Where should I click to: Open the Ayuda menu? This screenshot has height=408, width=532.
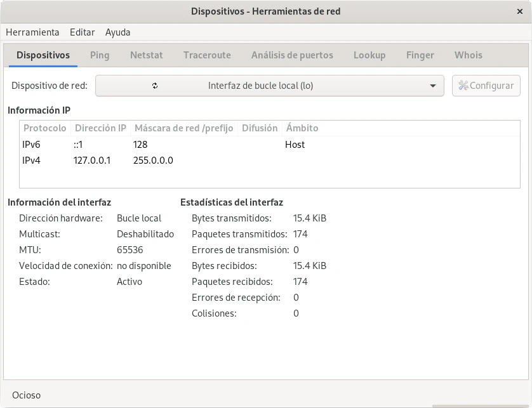tap(117, 32)
